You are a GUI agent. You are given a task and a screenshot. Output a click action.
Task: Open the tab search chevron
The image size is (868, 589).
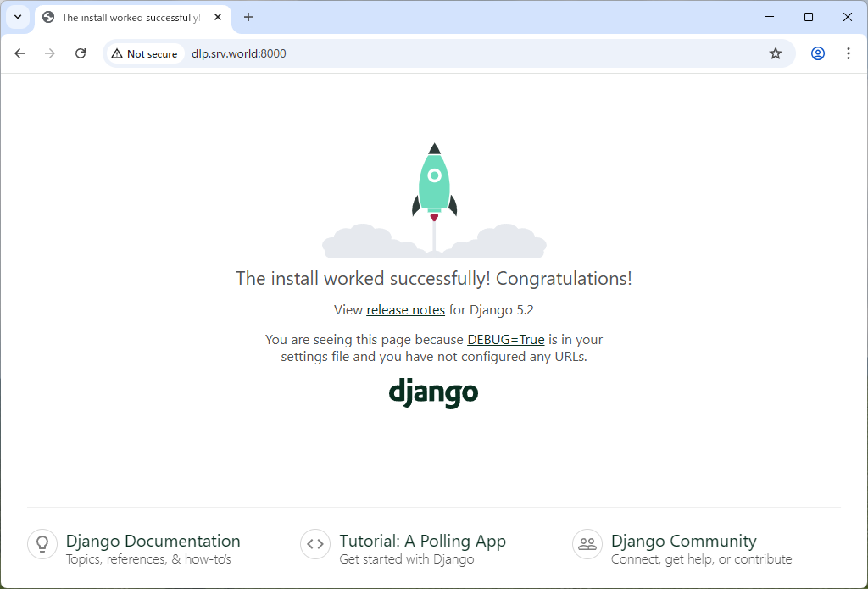click(x=17, y=17)
